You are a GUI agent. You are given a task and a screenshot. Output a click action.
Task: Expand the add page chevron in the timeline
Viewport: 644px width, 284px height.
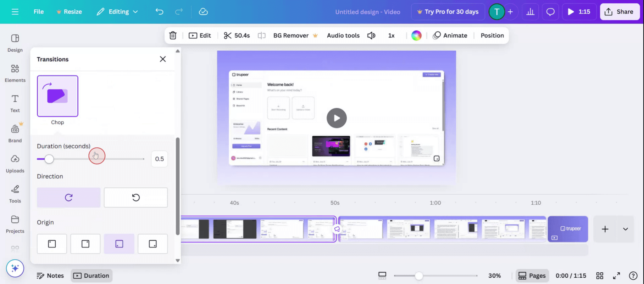coord(625,229)
